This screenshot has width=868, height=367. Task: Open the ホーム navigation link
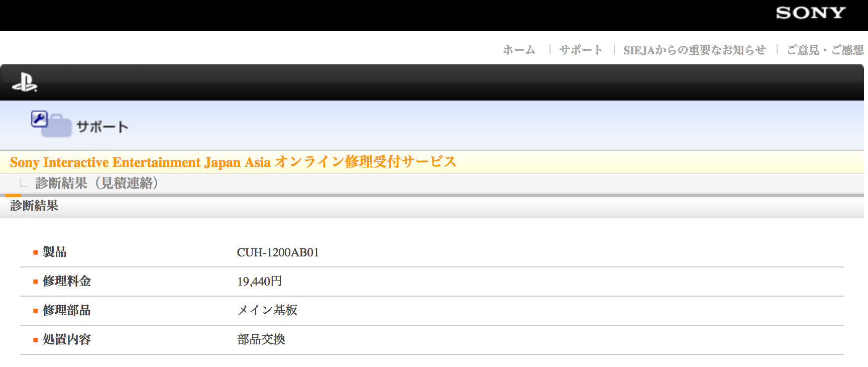tap(519, 50)
